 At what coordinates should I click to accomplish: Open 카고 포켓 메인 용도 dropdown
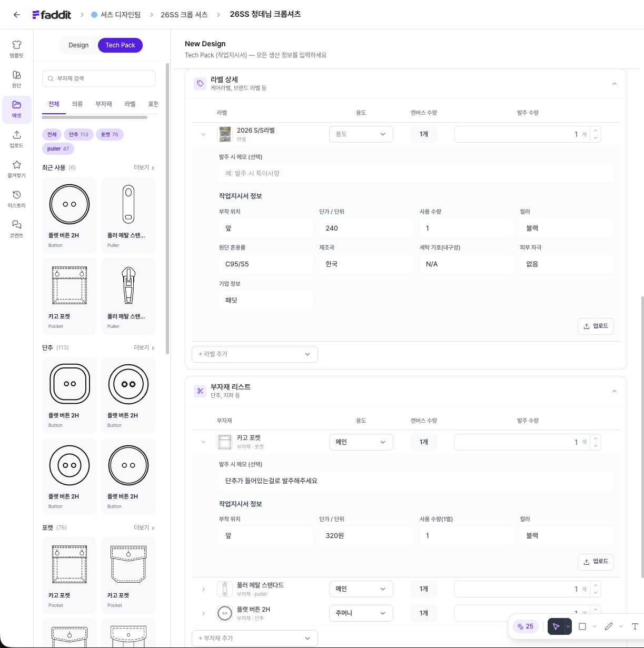click(x=361, y=442)
